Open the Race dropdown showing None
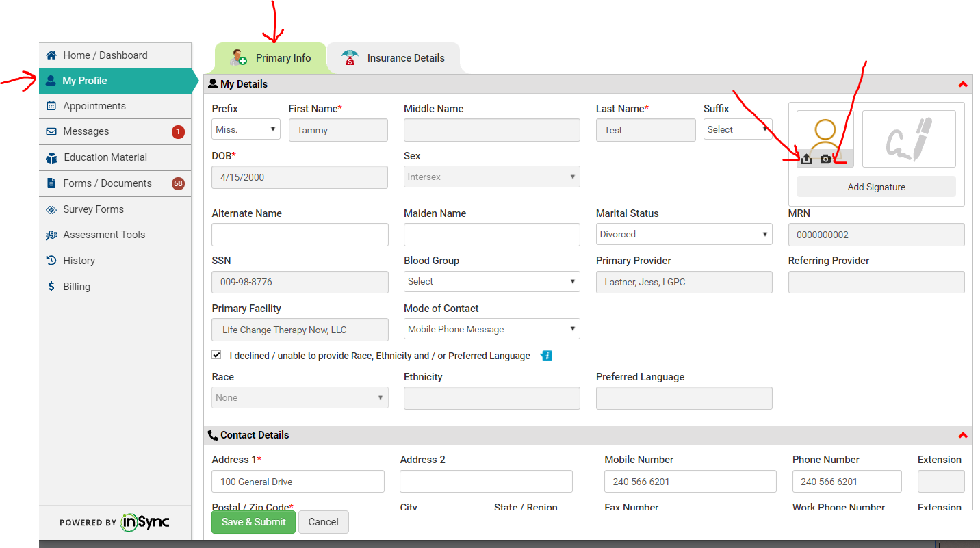 300,397
